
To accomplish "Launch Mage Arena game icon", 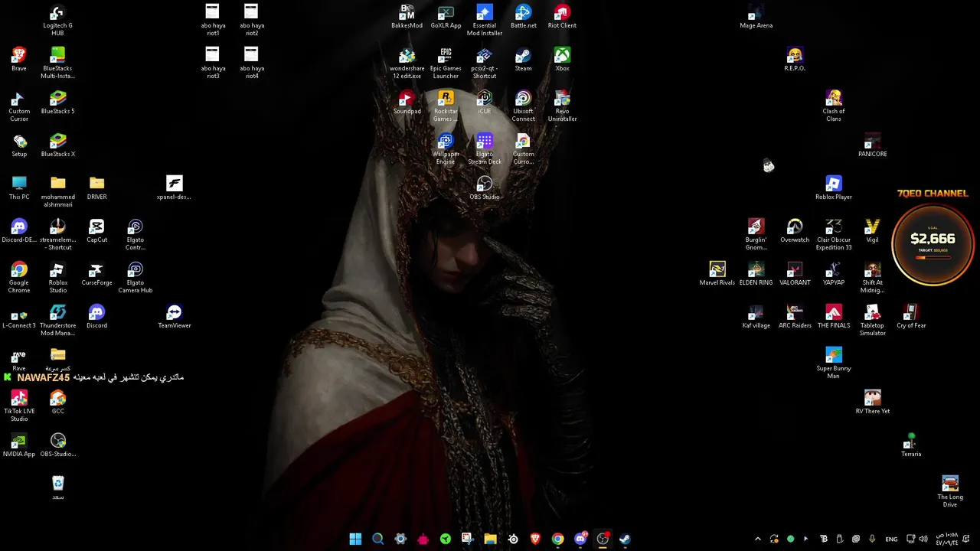I will coord(756,17).
